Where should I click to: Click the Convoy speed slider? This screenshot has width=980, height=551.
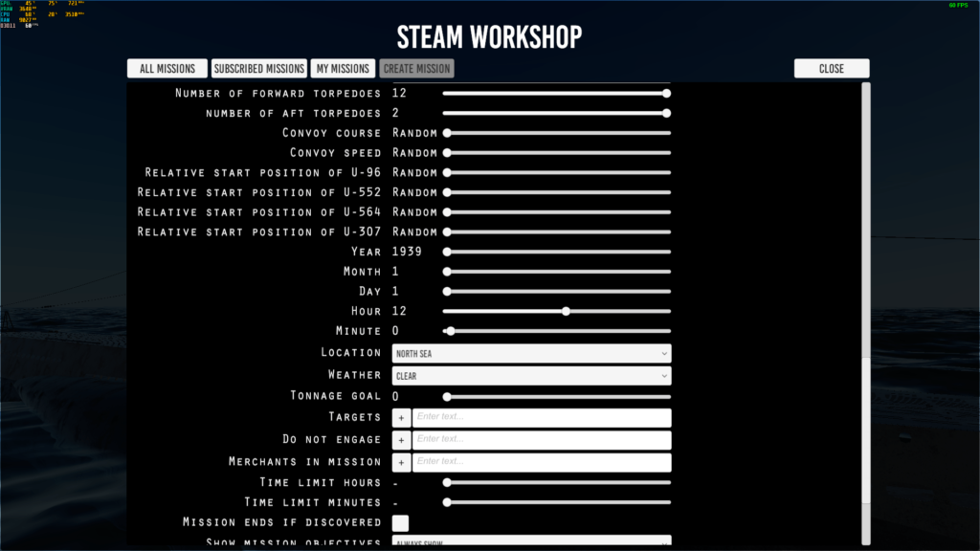point(556,153)
